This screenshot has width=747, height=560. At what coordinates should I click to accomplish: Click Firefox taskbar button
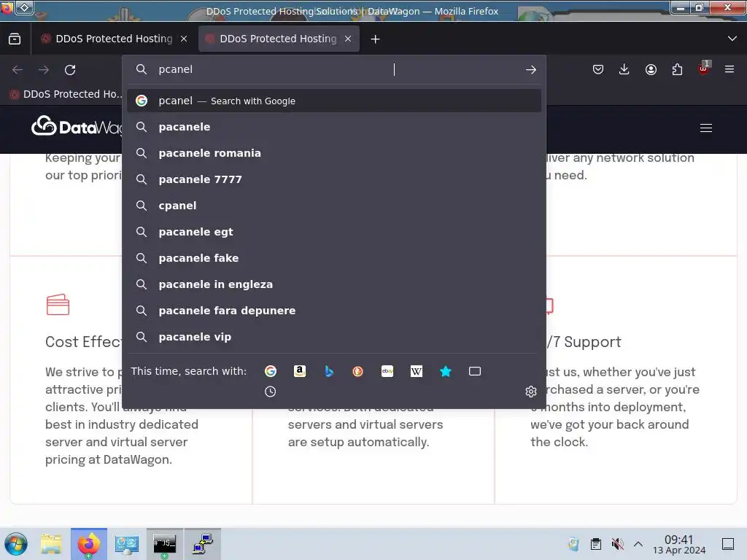pyautogui.click(x=88, y=544)
